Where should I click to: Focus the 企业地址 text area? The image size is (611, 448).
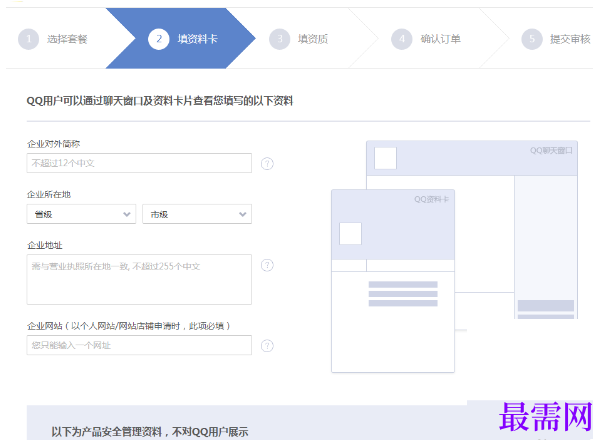[139, 279]
